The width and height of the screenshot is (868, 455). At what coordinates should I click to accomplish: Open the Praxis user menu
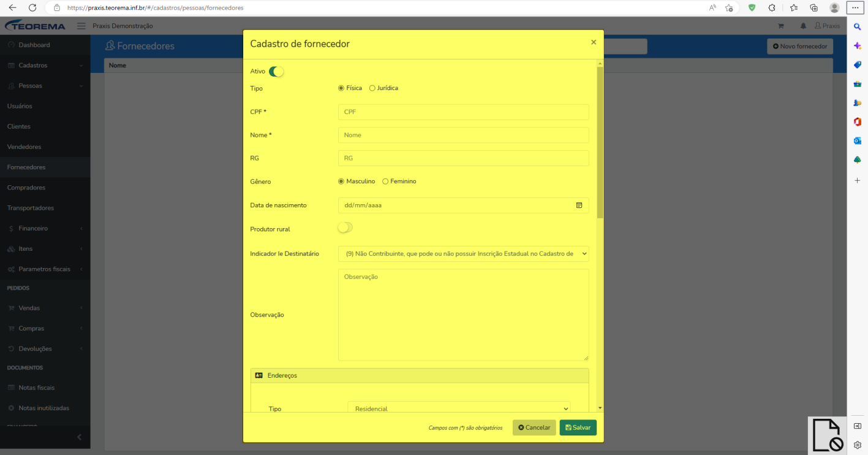click(828, 26)
